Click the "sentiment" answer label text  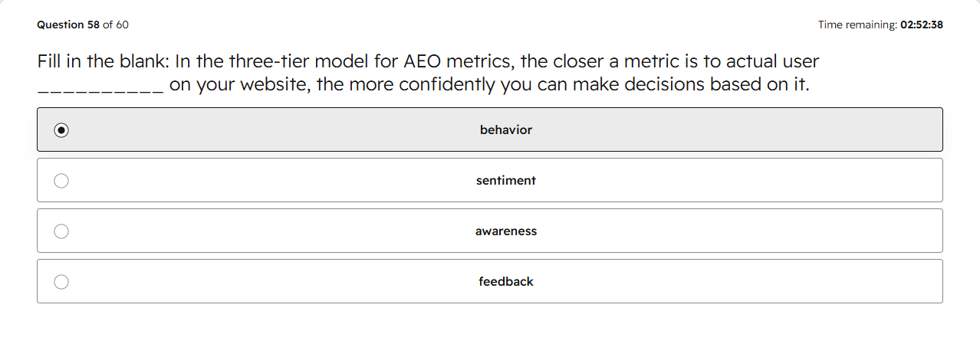click(506, 181)
